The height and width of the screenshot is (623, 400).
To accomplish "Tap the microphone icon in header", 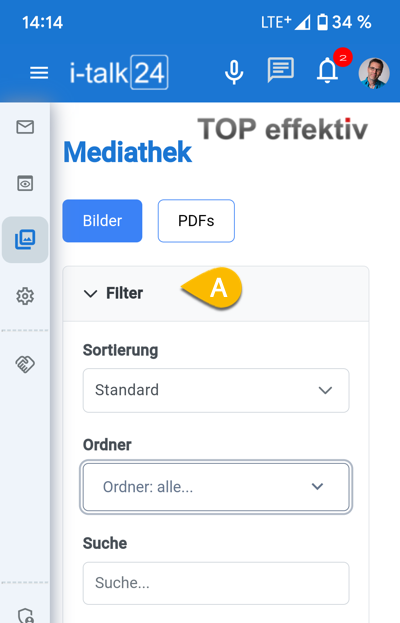I will point(234,72).
